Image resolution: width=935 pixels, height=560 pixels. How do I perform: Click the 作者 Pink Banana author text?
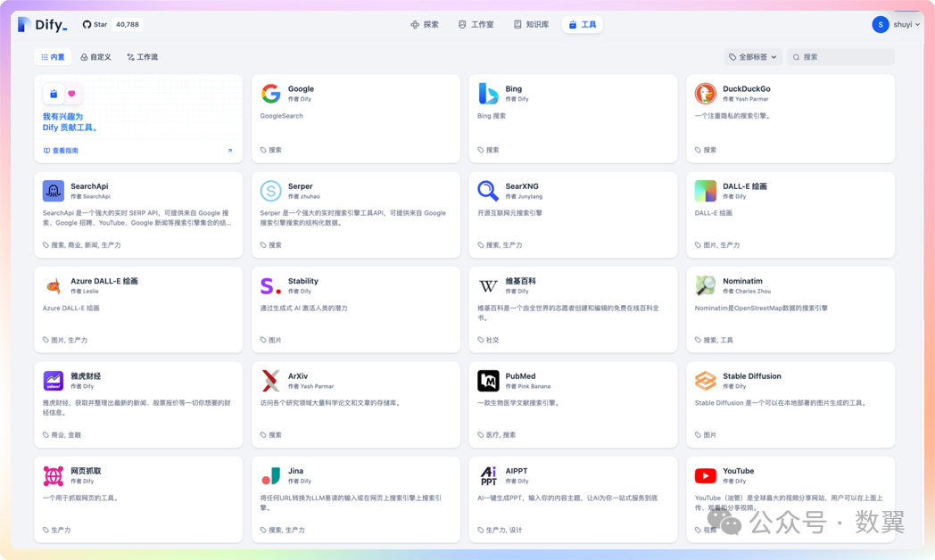528,386
